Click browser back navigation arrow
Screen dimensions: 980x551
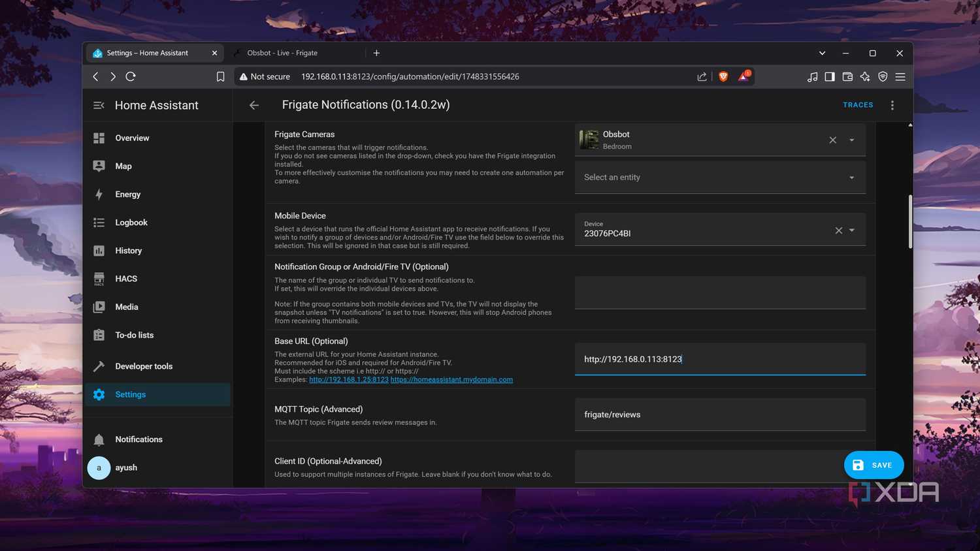tap(95, 76)
